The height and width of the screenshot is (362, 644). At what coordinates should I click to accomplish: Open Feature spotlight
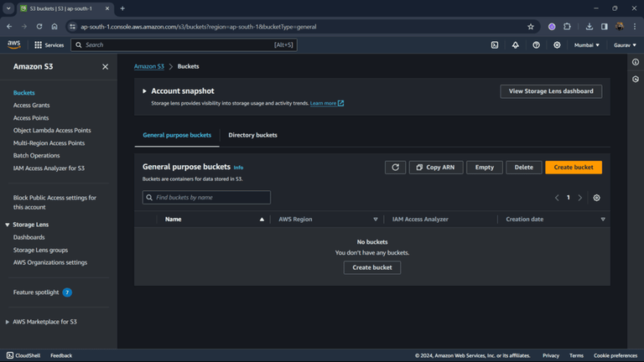tap(36, 292)
